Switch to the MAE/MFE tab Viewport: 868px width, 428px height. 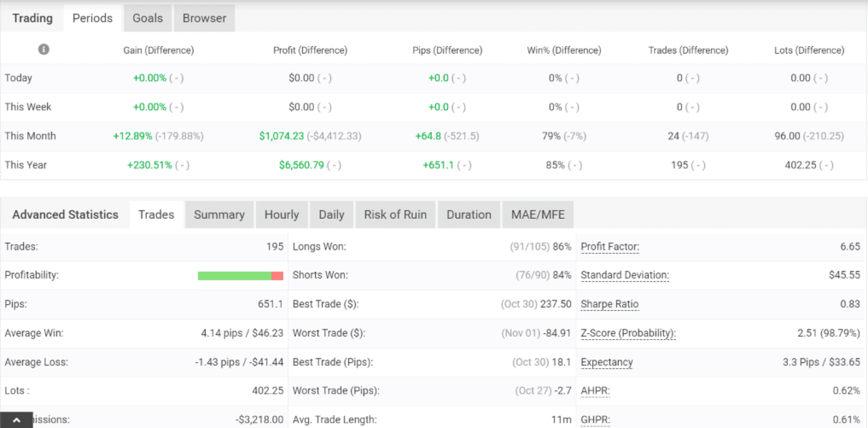[537, 214]
